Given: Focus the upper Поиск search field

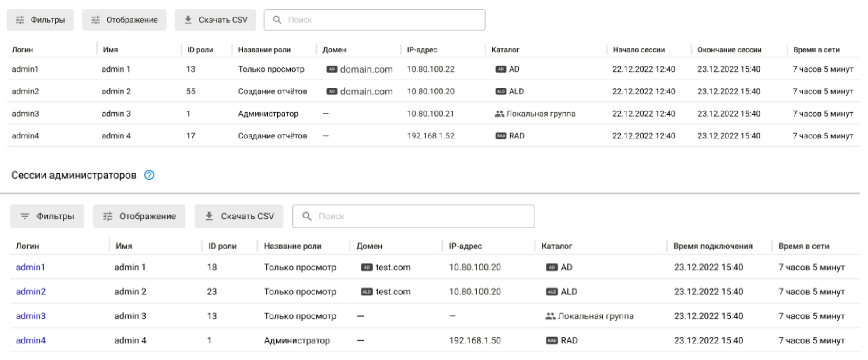Looking at the screenshot, I should point(381,20).
